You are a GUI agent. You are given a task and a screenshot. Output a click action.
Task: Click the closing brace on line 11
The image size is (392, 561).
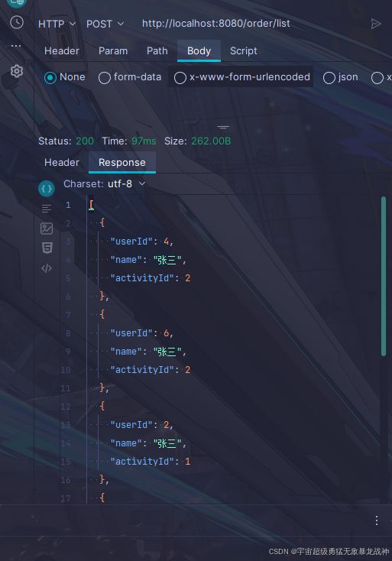[x=104, y=388]
